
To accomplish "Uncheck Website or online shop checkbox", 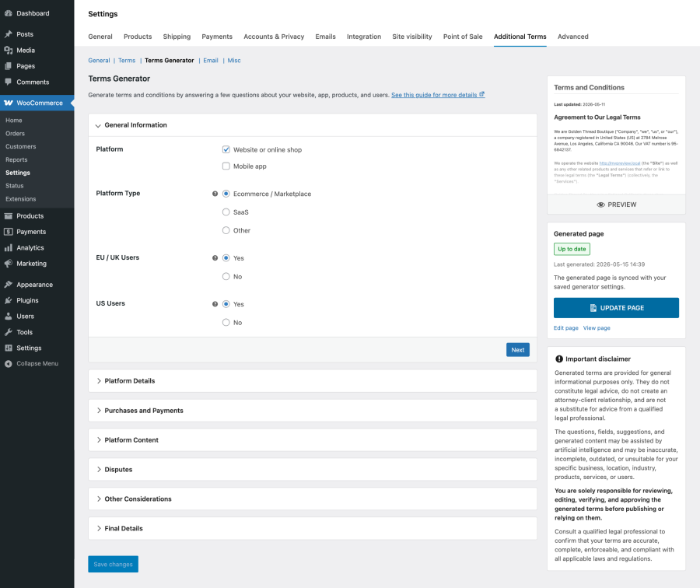I will pos(226,149).
